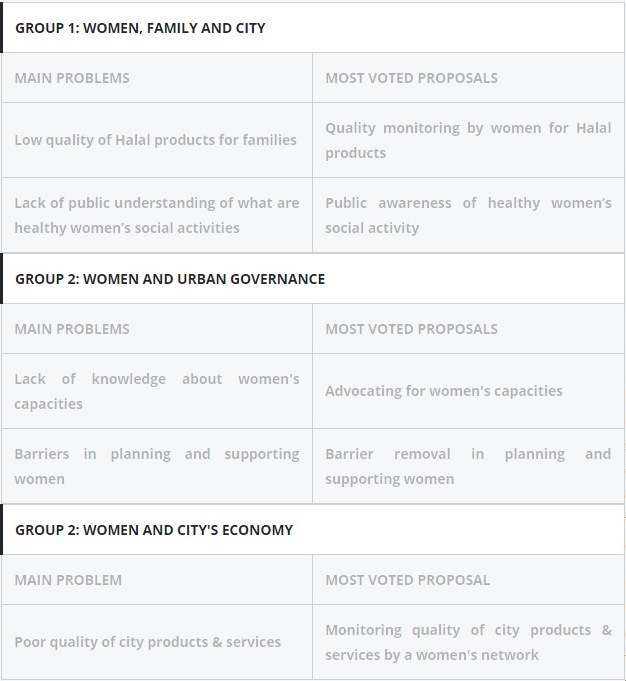Select Lack of knowledge about women's capacities
The image size is (626, 681).
(x=157, y=391)
